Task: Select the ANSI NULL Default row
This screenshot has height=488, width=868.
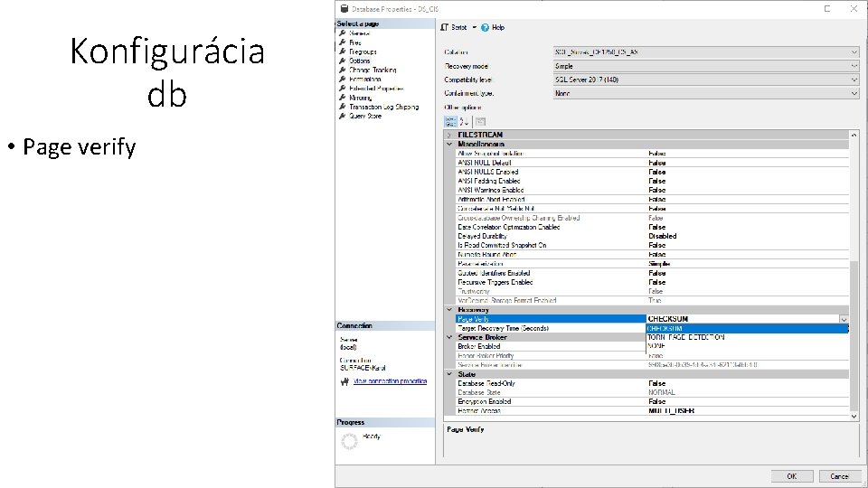Action: click(x=652, y=163)
